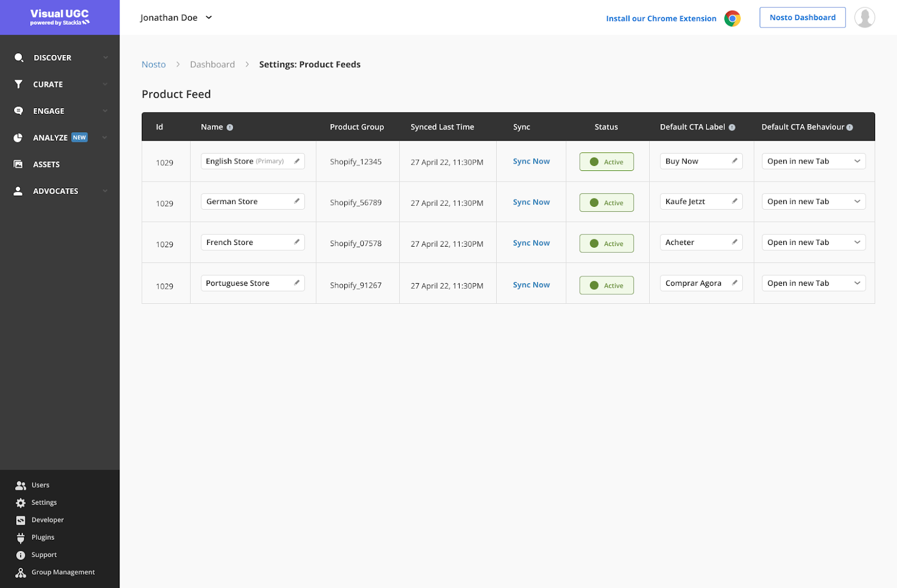The height and width of the screenshot is (588, 897).
Task: Edit the Comprar Agora label pencil icon
Action: coord(734,283)
